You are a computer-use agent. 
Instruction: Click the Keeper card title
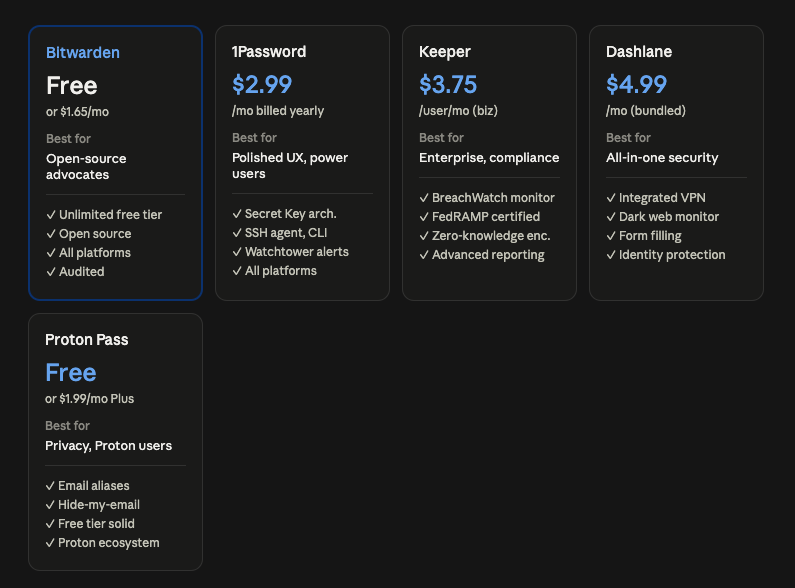(x=445, y=52)
